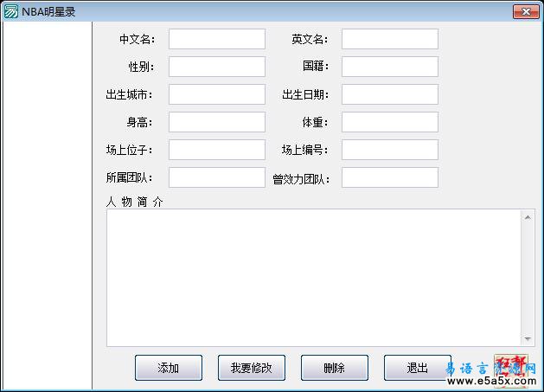Click the 曾效力团队 text box
The width and height of the screenshot is (544, 392).
389,177
